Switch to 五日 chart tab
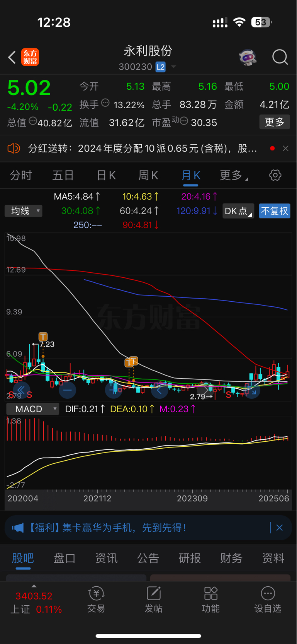 point(63,175)
